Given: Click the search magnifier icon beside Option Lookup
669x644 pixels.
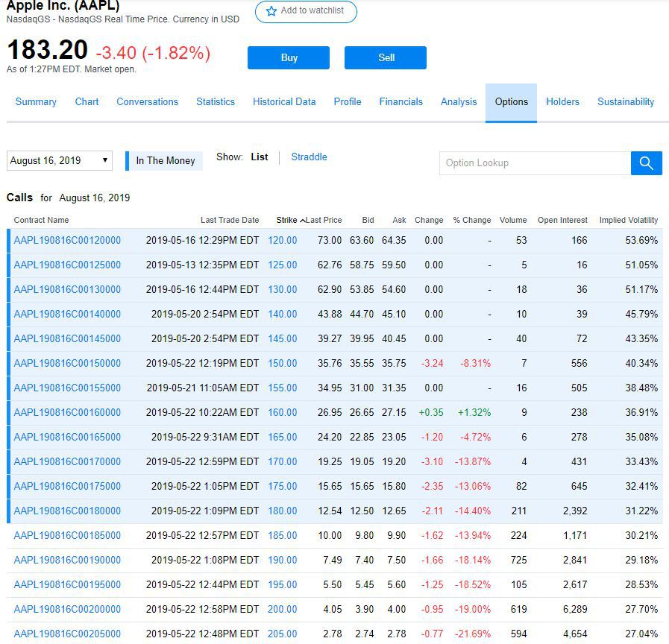Looking at the screenshot, I should pyautogui.click(x=647, y=162).
